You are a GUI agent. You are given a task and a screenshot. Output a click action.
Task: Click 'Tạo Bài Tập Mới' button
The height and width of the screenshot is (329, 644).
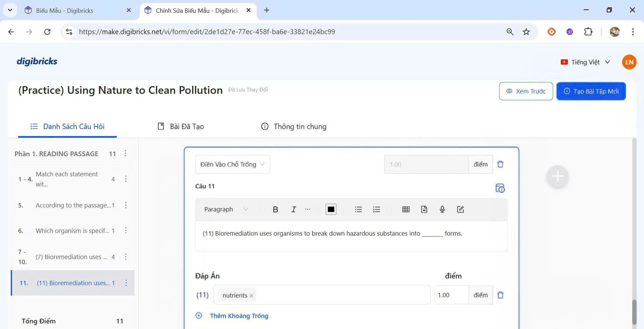click(x=591, y=91)
